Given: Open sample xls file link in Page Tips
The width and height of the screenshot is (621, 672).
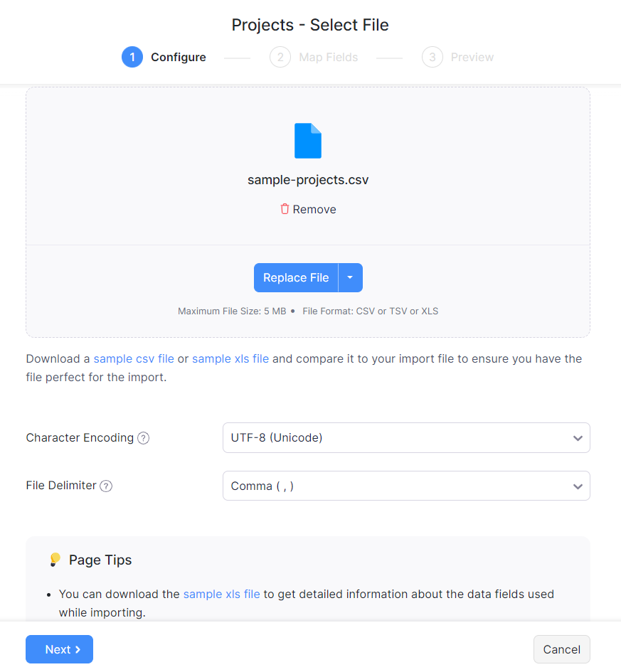Looking at the screenshot, I should click(x=221, y=594).
